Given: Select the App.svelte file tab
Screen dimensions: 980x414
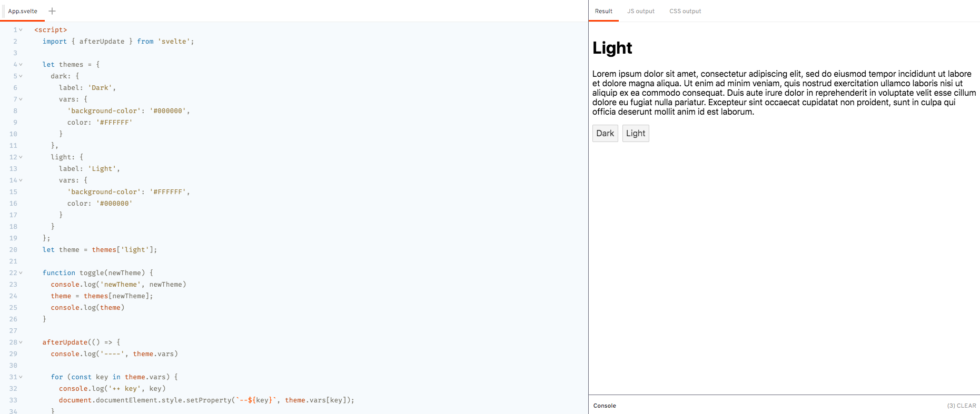Looking at the screenshot, I should coord(23,11).
